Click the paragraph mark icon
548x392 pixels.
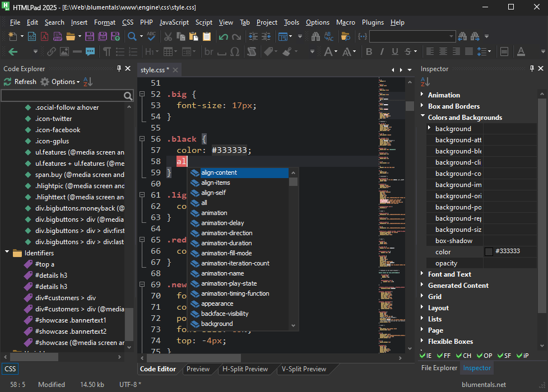pos(107,51)
